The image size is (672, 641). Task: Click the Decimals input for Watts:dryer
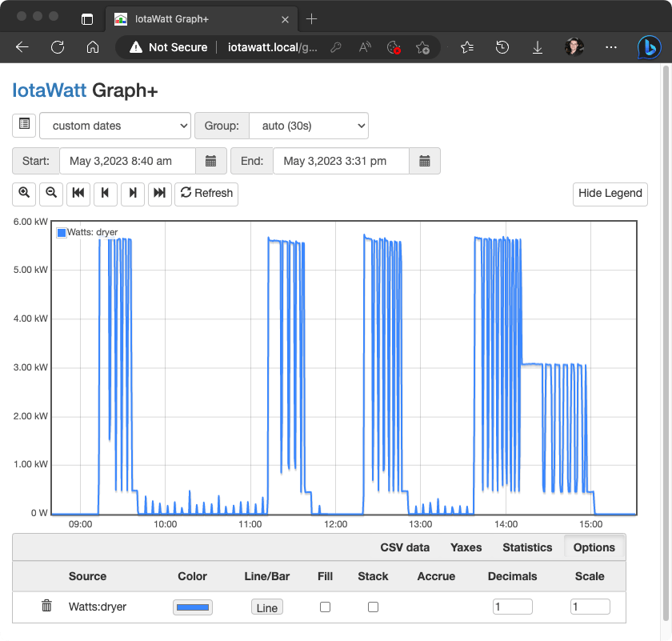513,607
